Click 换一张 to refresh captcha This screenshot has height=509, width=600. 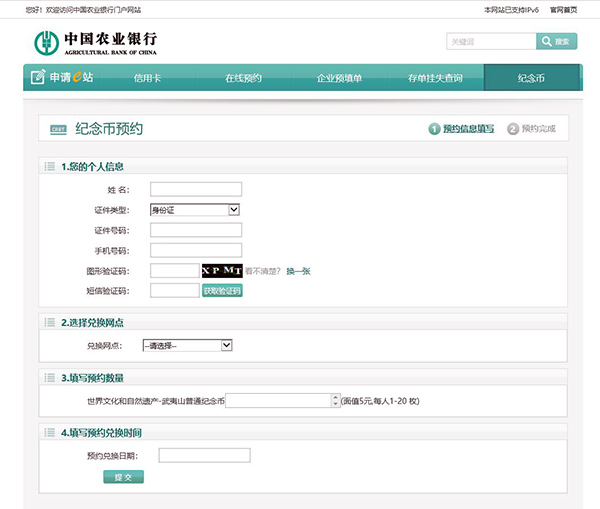point(299,271)
